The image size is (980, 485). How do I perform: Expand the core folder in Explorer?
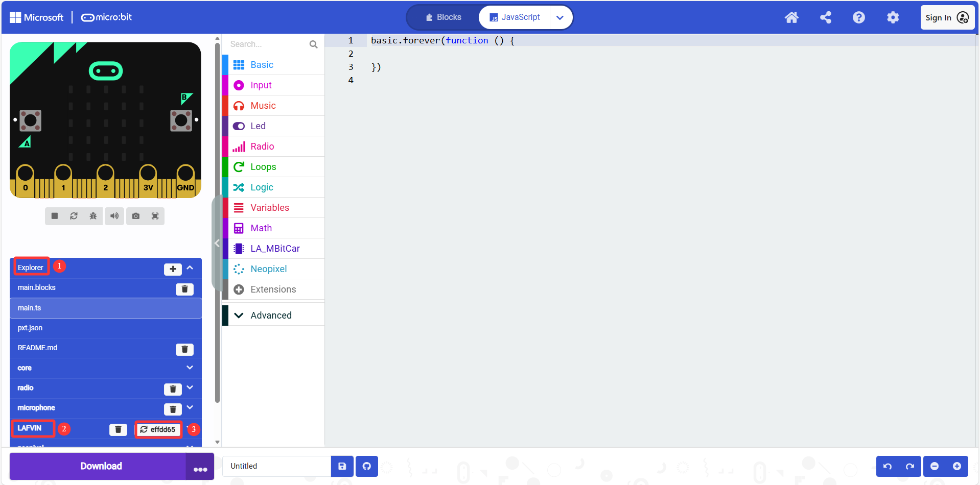(190, 368)
